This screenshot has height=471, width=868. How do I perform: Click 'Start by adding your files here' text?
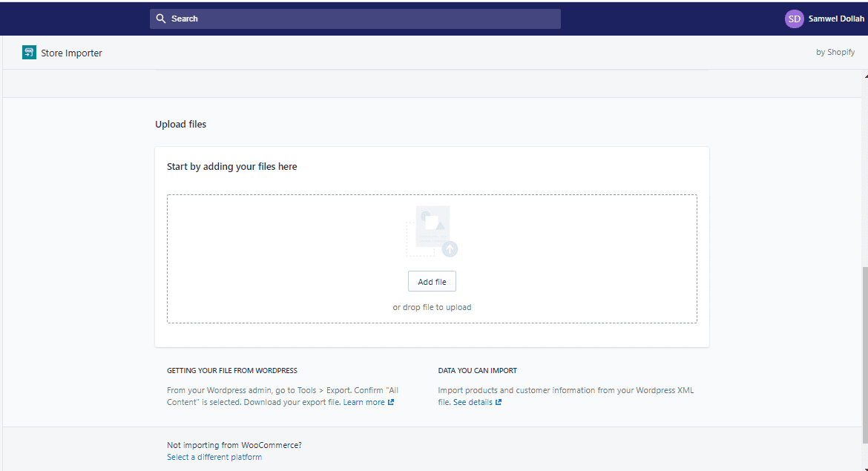point(232,167)
